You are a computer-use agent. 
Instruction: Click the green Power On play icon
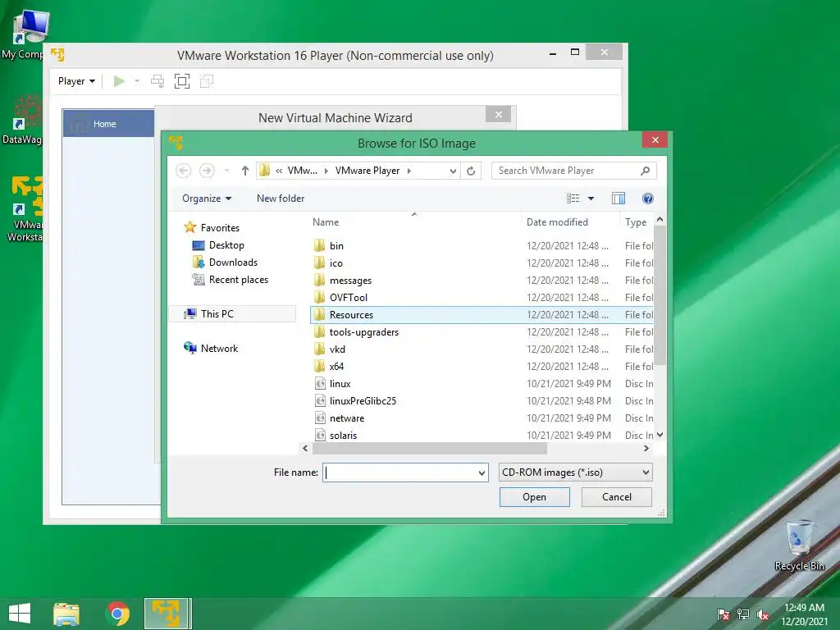(119, 81)
